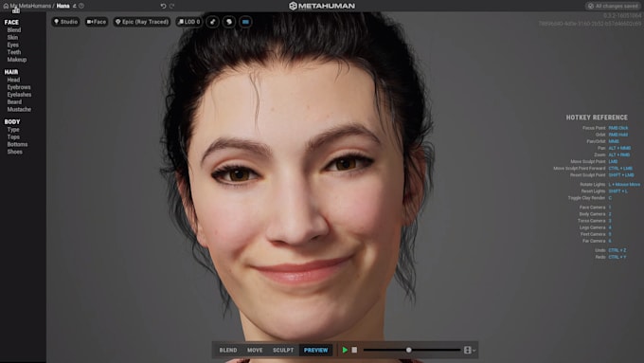644x363 pixels.
Task: Open the LOD 0 level dropdown
Action: pos(188,22)
